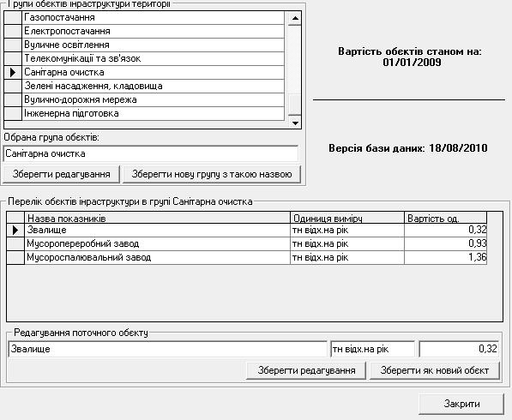Click the Закрити button

point(461,404)
